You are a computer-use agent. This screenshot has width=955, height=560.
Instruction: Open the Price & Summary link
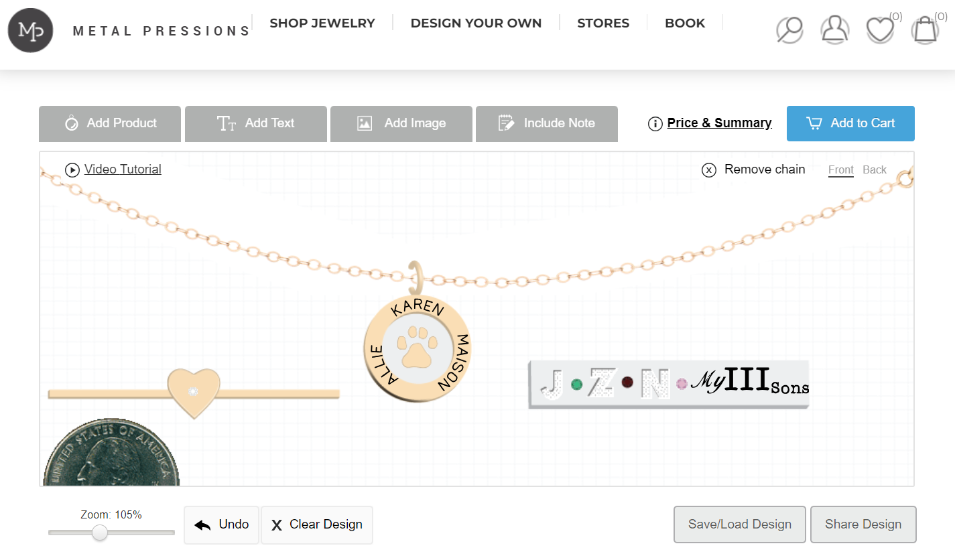(719, 123)
